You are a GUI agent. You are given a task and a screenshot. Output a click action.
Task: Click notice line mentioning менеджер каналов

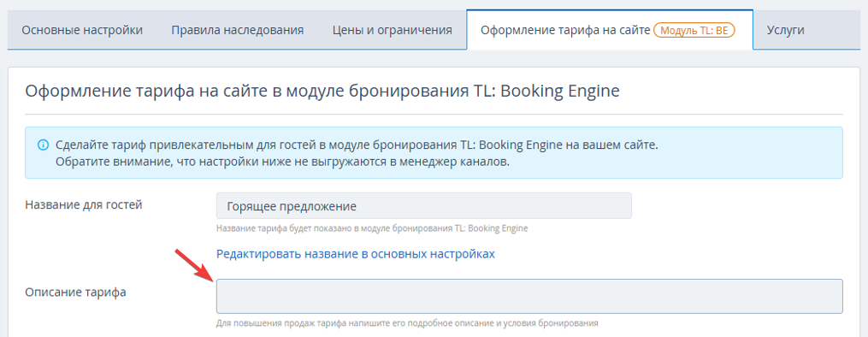pyautogui.click(x=282, y=163)
